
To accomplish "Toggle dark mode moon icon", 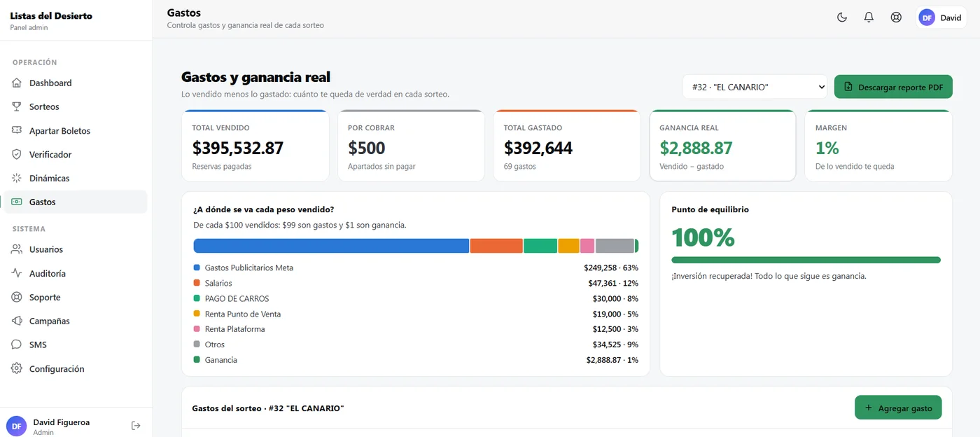I will (x=842, y=18).
